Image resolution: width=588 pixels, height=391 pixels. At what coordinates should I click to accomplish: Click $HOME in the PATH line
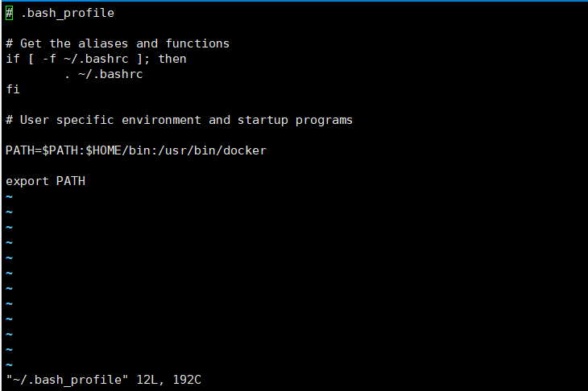coord(103,150)
